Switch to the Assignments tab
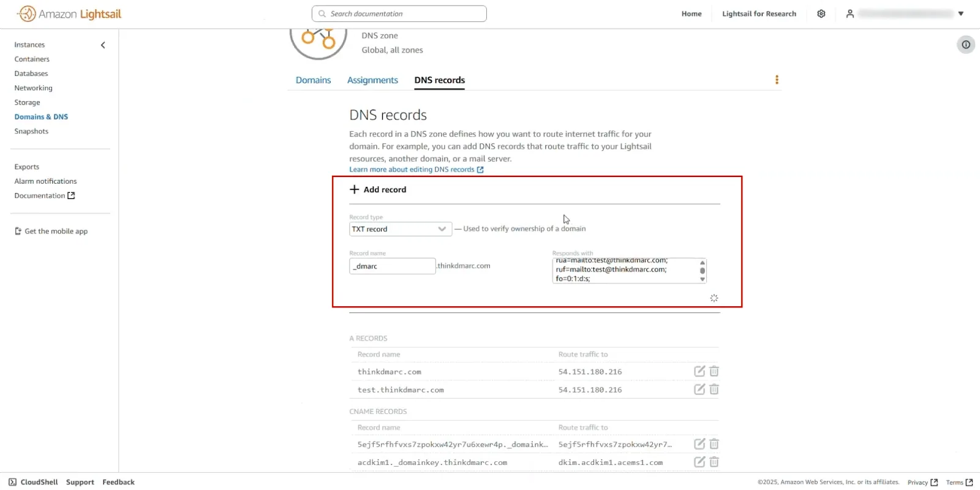Screen dimensions: 980x490 (x=372, y=80)
